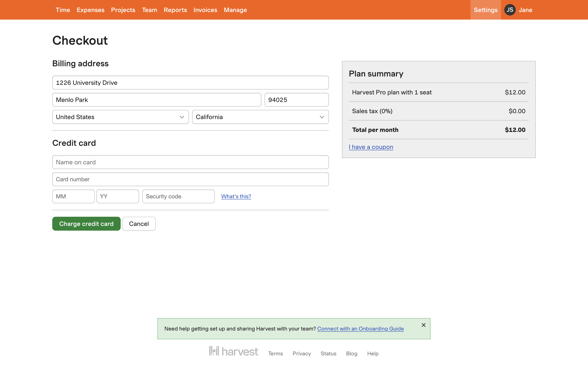Screen dimensions: 588x367
Task: Open the Settings tab
Action: [486, 10]
